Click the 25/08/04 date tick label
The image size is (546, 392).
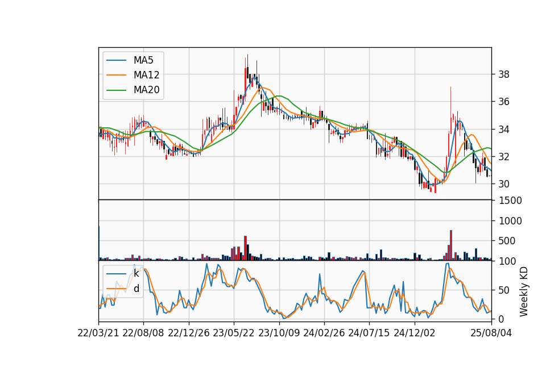tap(491, 333)
